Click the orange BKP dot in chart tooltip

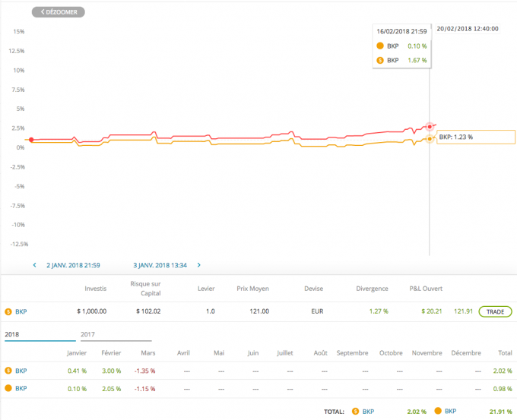point(380,46)
